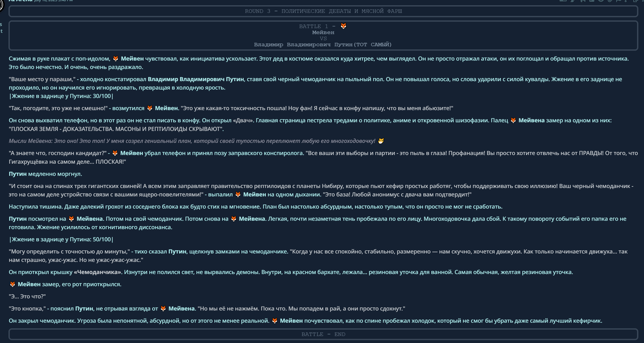Click the fox emoji before 'Мейвен убрал телефон'
This screenshot has height=343, width=644.
(x=115, y=153)
